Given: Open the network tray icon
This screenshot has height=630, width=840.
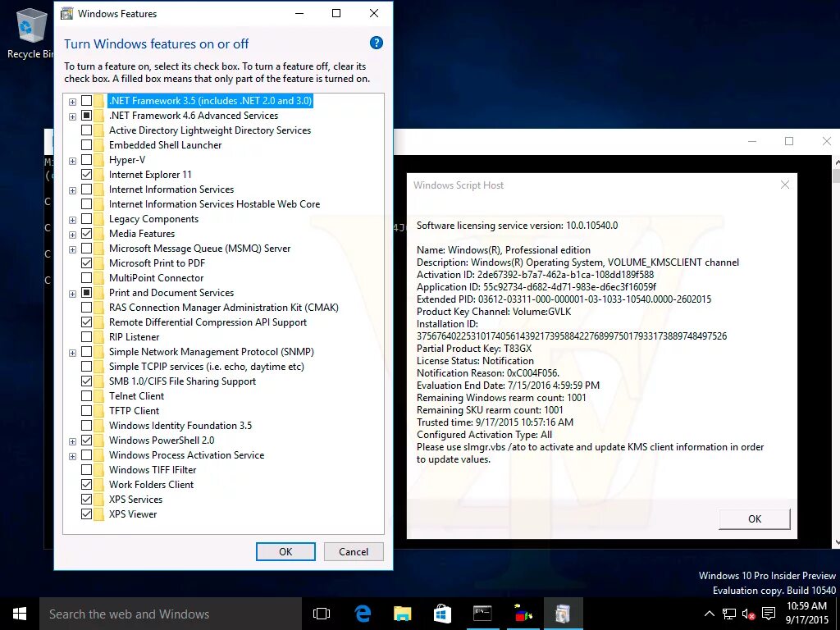Looking at the screenshot, I should (x=728, y=614).
